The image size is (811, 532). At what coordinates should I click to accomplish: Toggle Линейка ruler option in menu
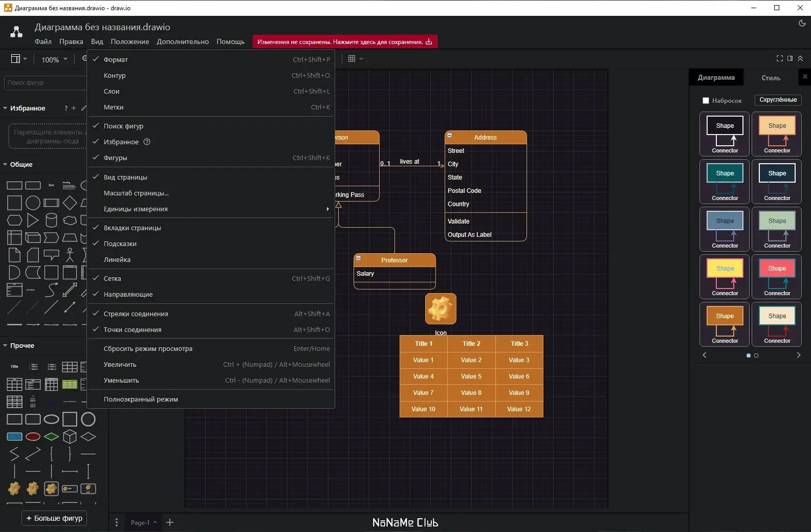pyautogui.click(x=117, y=260)
